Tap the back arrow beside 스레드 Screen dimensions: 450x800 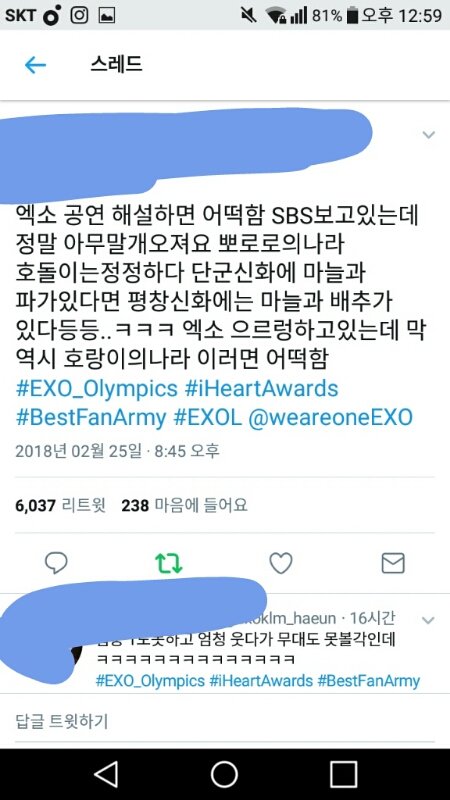coord(35,65)
